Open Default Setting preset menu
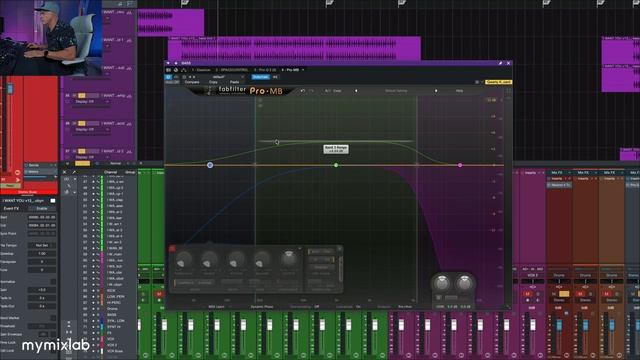 pyautogui.click(x=396, y=91)
